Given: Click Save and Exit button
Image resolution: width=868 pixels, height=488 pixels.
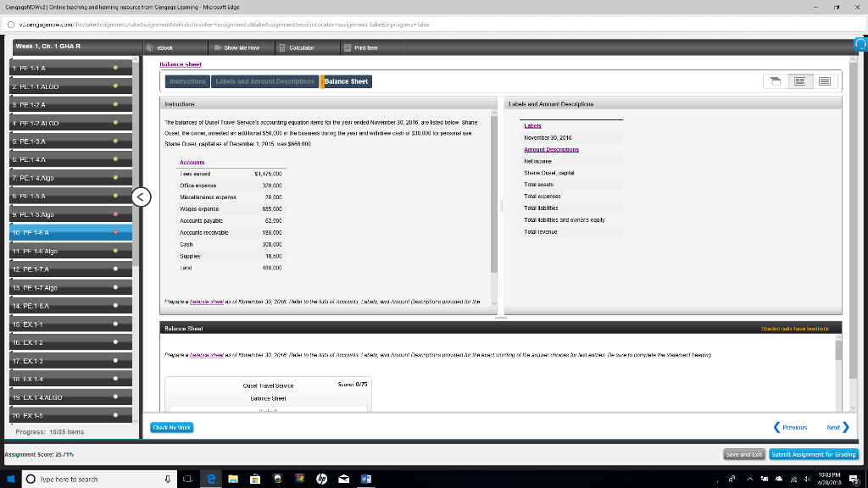Looking at the screenshot, I should click(x=743, y=454).
